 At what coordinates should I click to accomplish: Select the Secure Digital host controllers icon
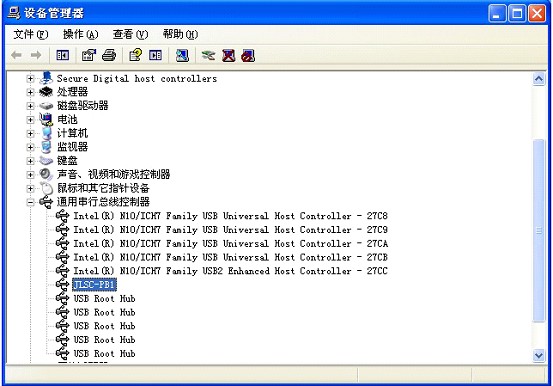pos(46,78)
